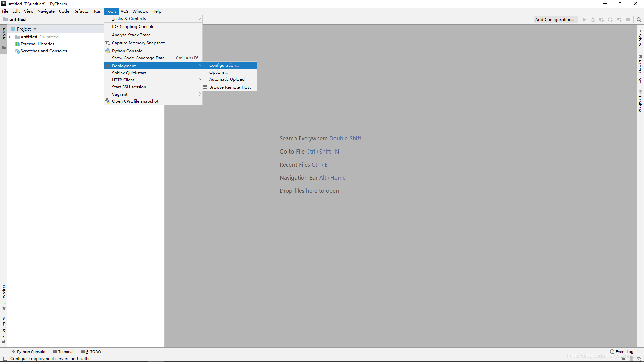Select the External Libraries tree item
The image size is (644, 362).
pyautogui.click(x=37, y=43)
